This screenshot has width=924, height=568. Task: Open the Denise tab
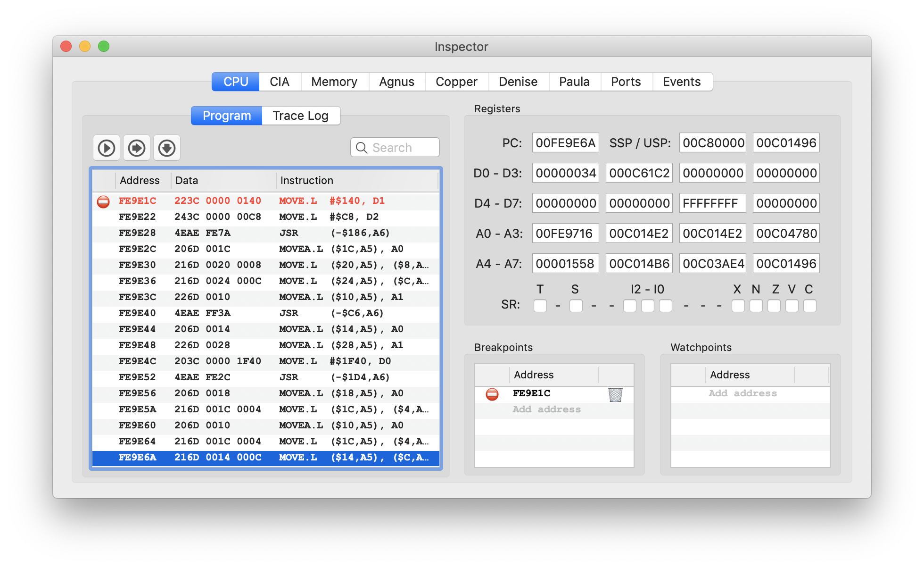pos(518,82)
